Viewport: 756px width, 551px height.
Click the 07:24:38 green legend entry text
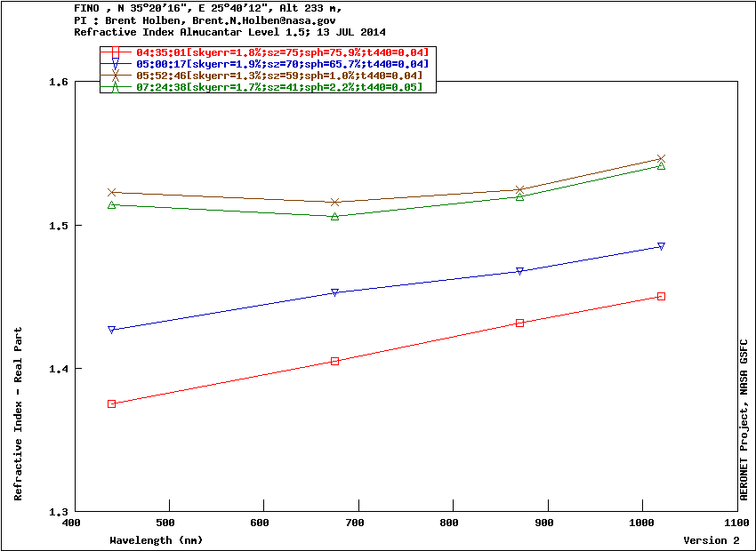point(279,86)
